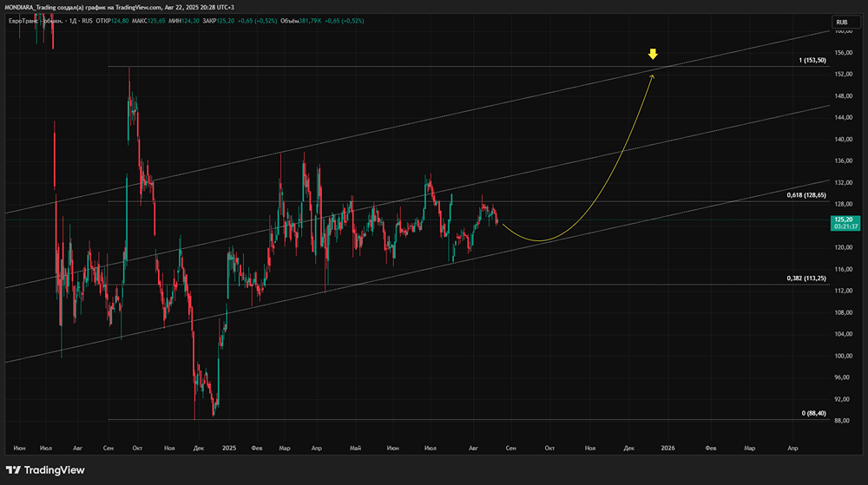Click the МИН 124,30 low value
Screen dimensions: 868x485
tap(184, 21)
